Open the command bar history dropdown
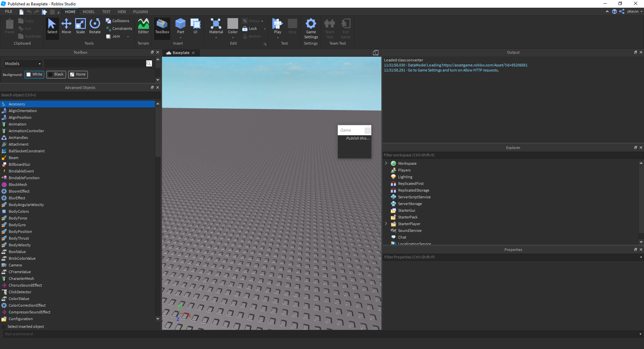 [640, 334]
